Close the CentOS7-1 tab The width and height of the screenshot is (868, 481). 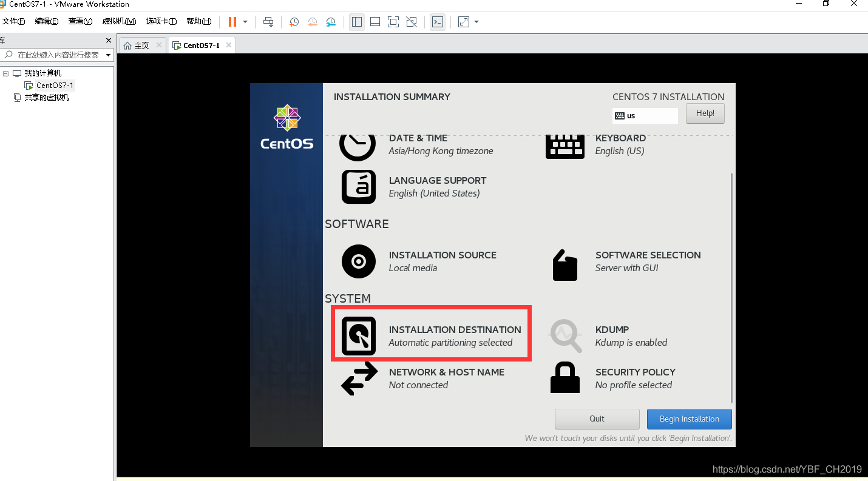click(229, 45)
